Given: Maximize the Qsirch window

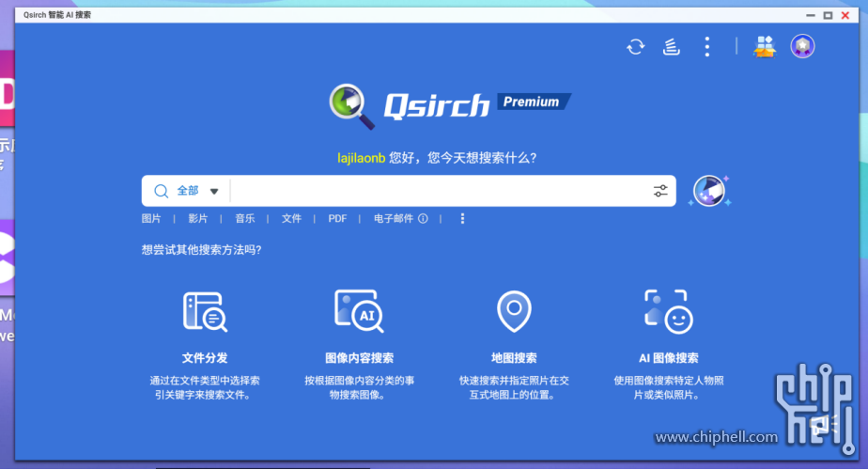Looking at the screenshot, I should point(829,16).
